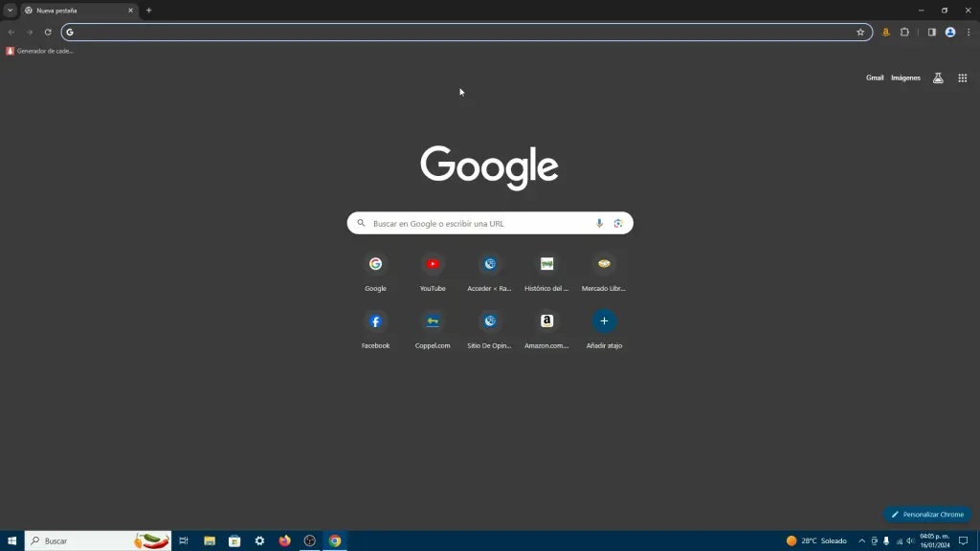Click the microphone icon in system tray
Viewport: 980px width, 551px height.
[886, 540]
